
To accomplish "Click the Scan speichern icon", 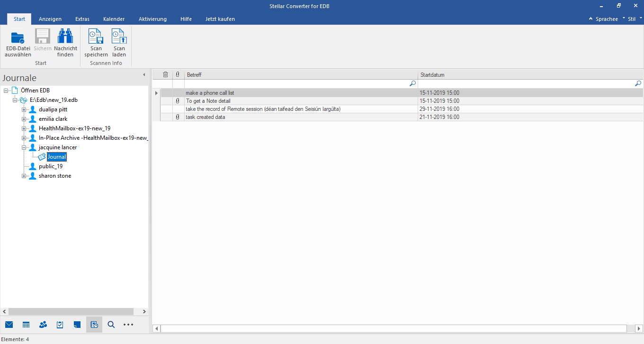I will [x=96, y=37].
